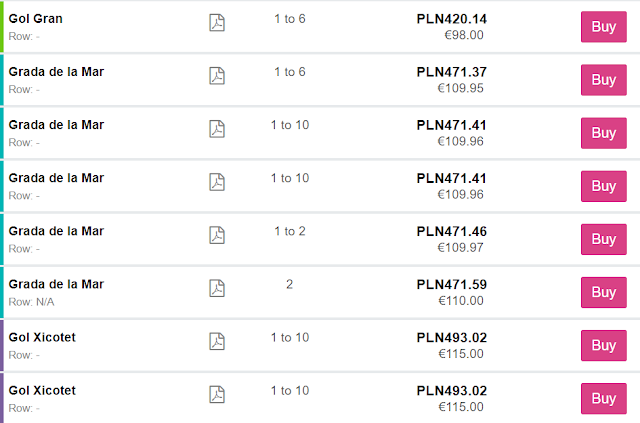Image resolution: width=640 pixels, height=423 pixels.
Task: Open PDF ticket icon for Gol Gran
Action: (217, 23)
